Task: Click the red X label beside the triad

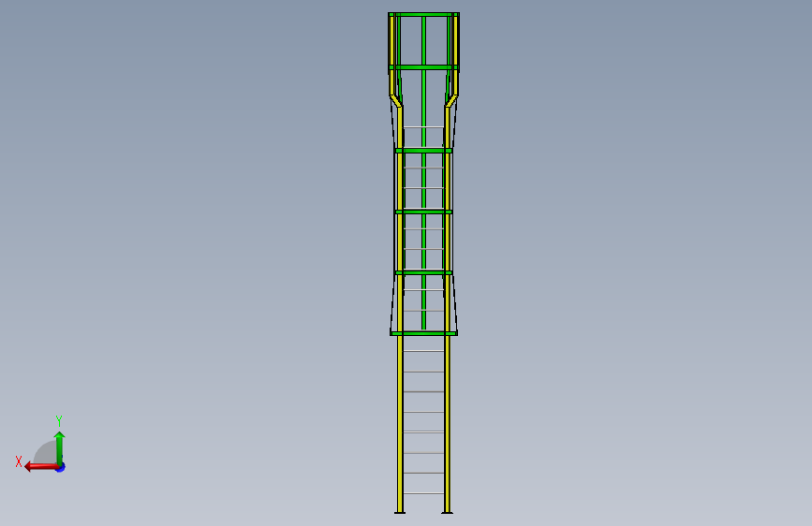Action: tap(19, 461)
